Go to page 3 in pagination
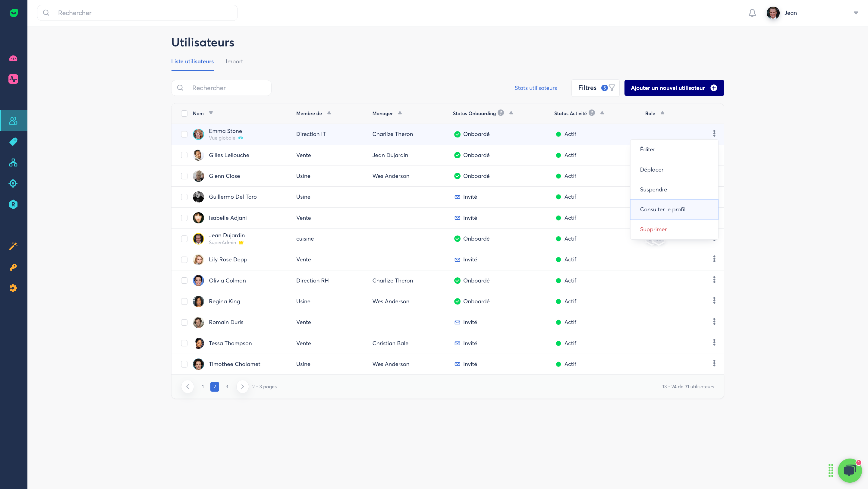The image size is (868, 489). tap(227, 386)
